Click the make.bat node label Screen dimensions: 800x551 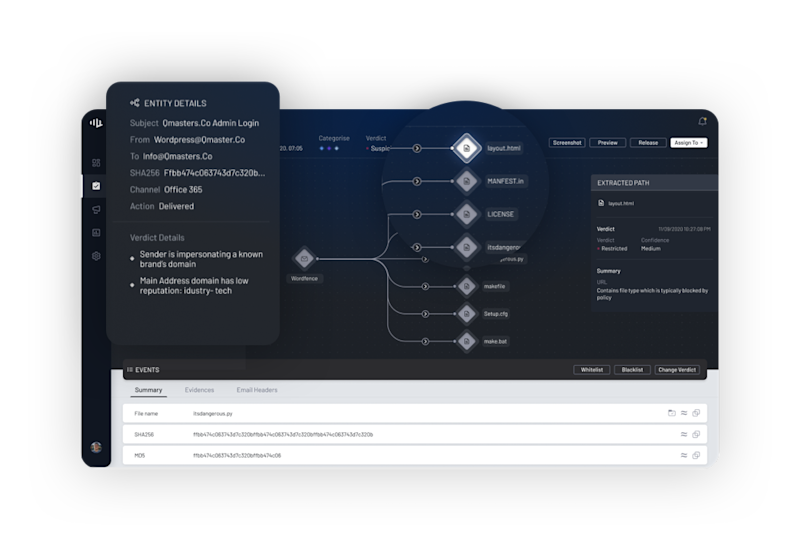click(x=495, y=341)
